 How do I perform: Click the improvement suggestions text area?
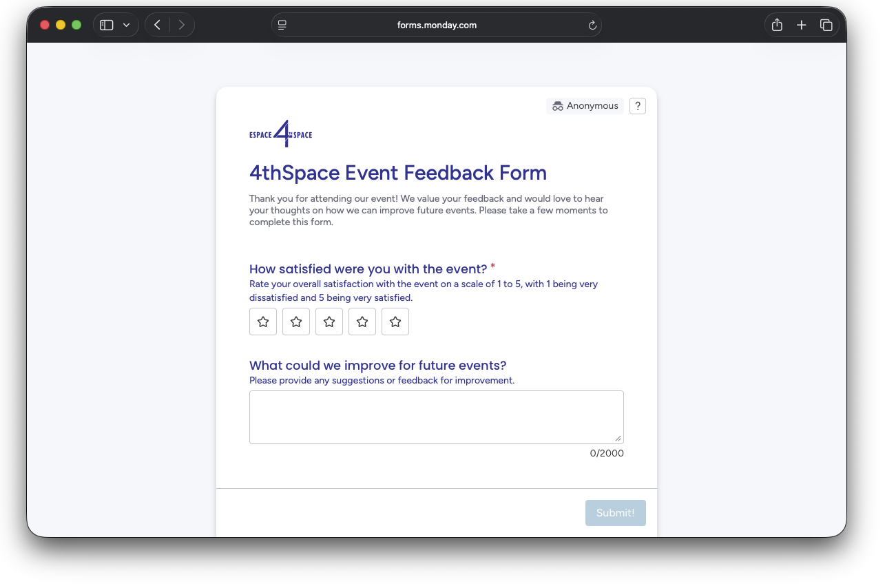point(437,417)
